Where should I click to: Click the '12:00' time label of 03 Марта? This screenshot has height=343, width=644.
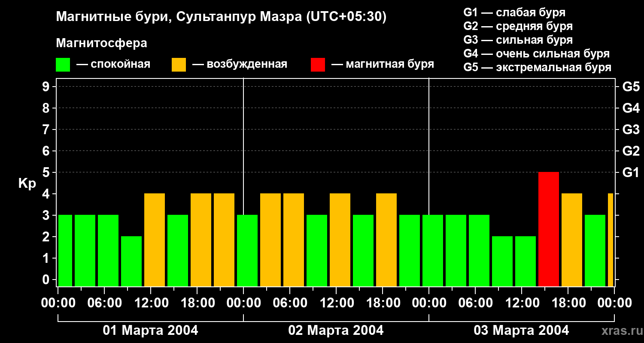[522, 303]
